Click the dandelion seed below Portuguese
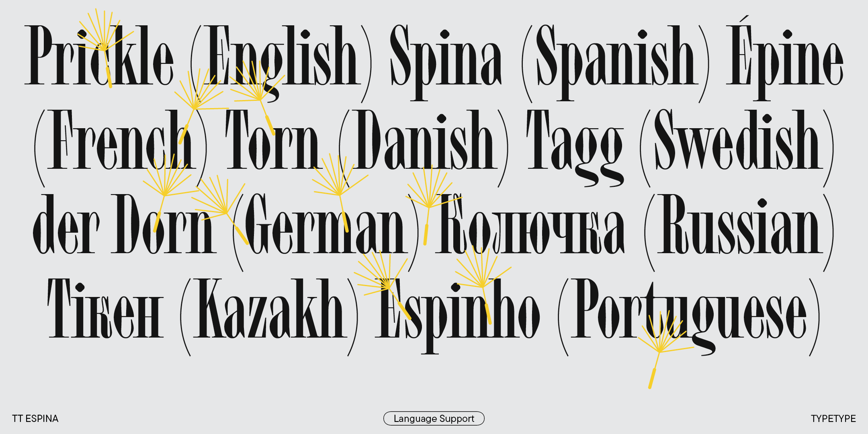 click(x=659, y=351)
